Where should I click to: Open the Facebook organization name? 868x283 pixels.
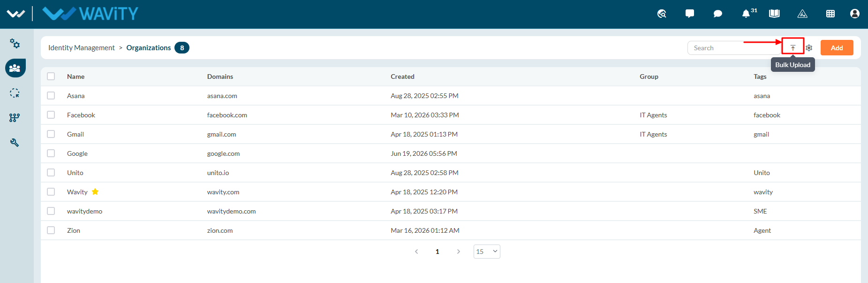coord(81,115)
